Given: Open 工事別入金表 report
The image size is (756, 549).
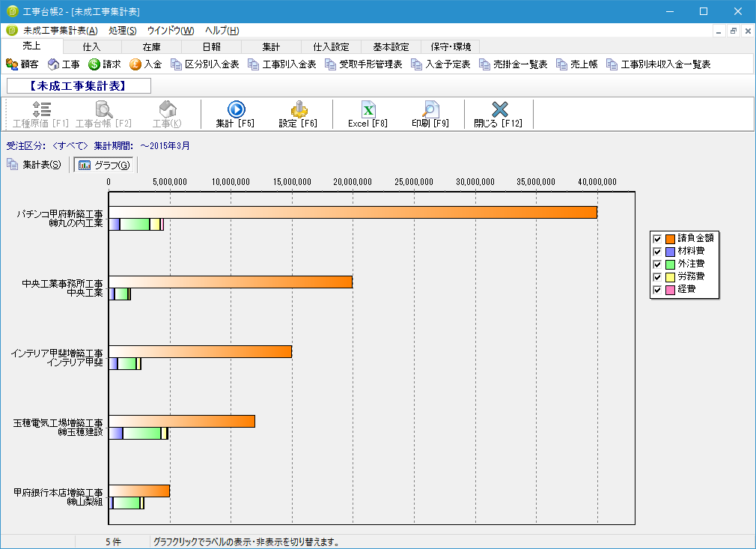Looking at the screenshot, I should 282,64.
